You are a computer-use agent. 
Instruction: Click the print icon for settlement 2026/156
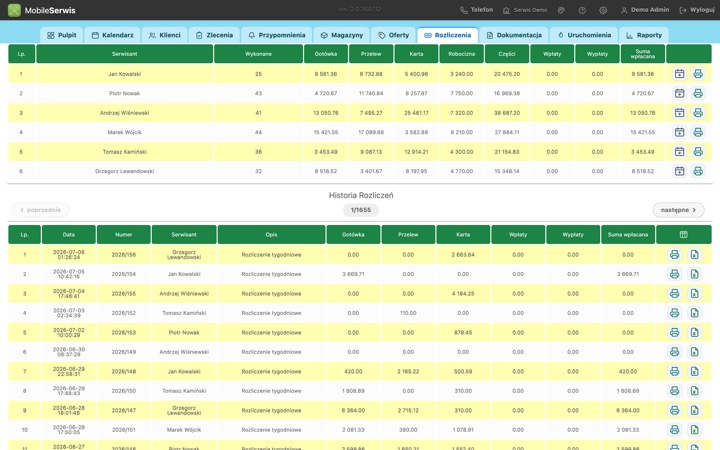point(674,254)
